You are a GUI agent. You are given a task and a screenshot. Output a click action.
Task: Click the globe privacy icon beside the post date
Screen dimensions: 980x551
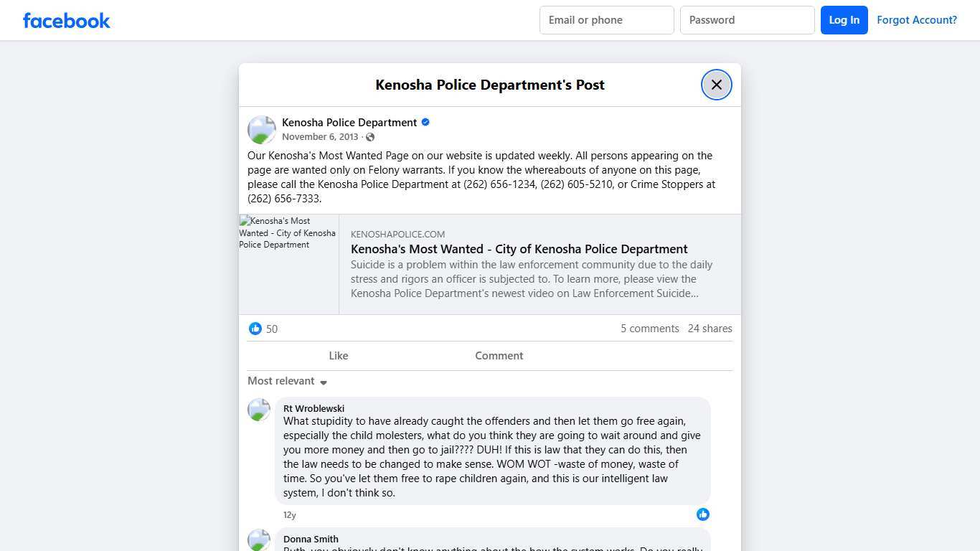[370, 136]
